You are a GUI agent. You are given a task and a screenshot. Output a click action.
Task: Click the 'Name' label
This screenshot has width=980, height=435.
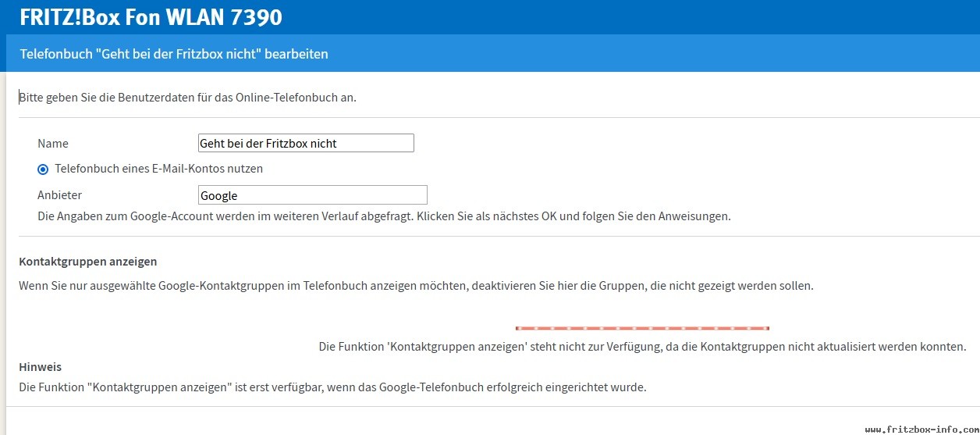point(53,144)
